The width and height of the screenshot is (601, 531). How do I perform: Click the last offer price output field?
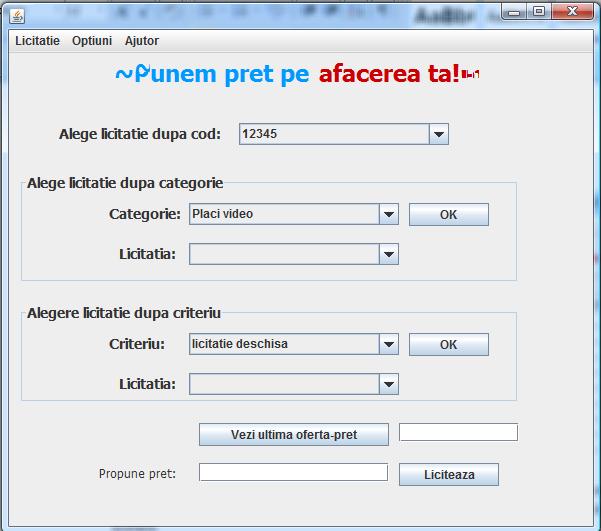[x=458, y=432]
